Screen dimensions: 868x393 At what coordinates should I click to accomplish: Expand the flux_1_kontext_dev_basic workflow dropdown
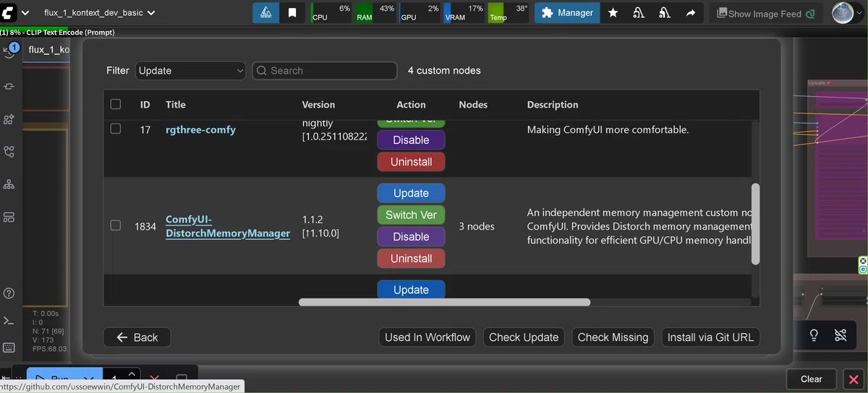[99, 13]
